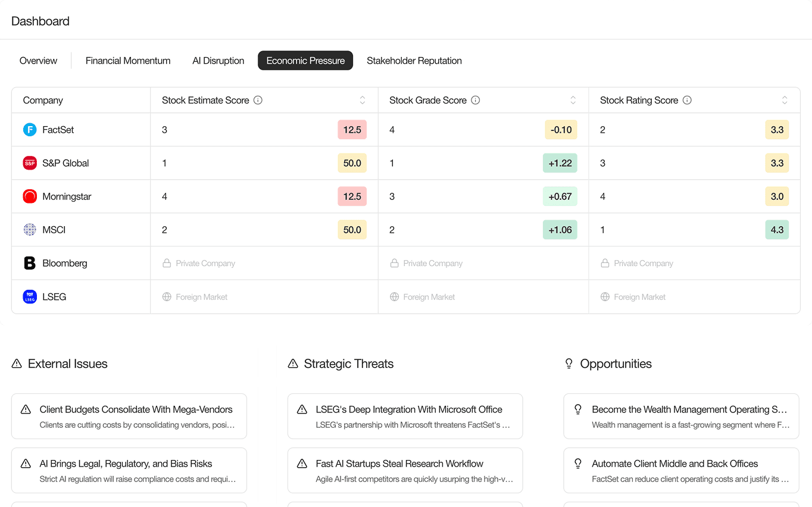
Task: Click MSCI's green 4.3 rating badge
Action: pyautogui.click(x=777, y=230)
